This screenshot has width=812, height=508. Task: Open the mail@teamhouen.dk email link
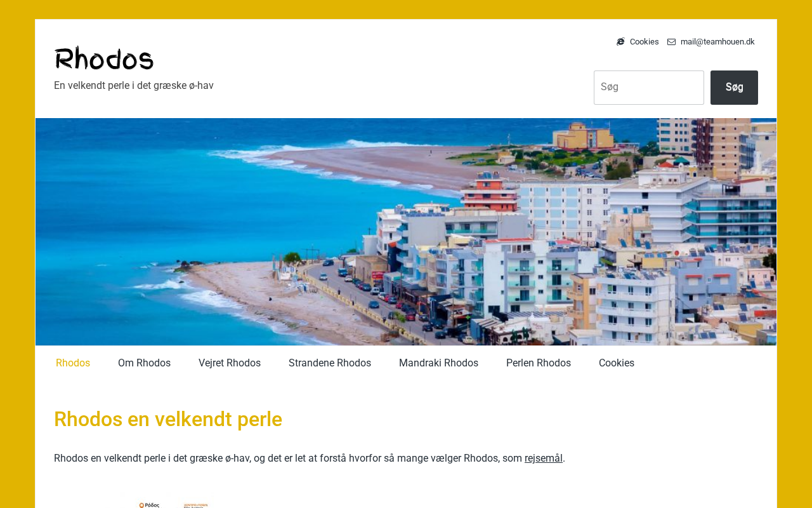click(717, 42)
